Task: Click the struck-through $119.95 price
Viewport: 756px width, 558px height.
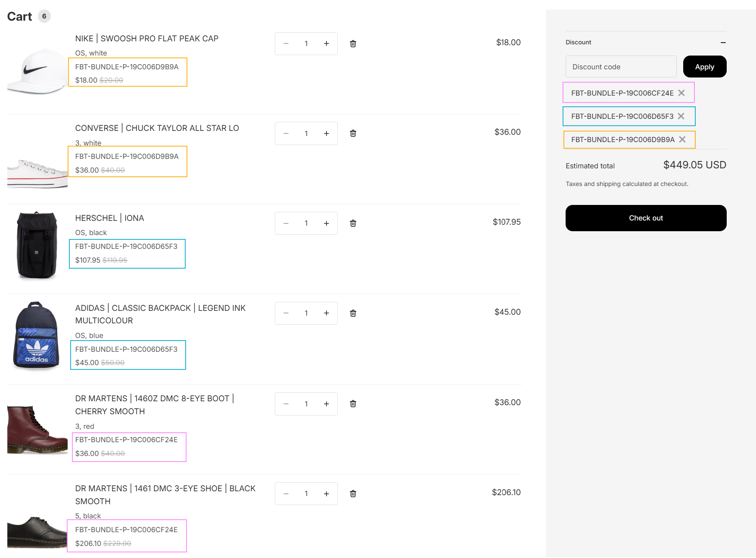Action: [x=115, y=260]
